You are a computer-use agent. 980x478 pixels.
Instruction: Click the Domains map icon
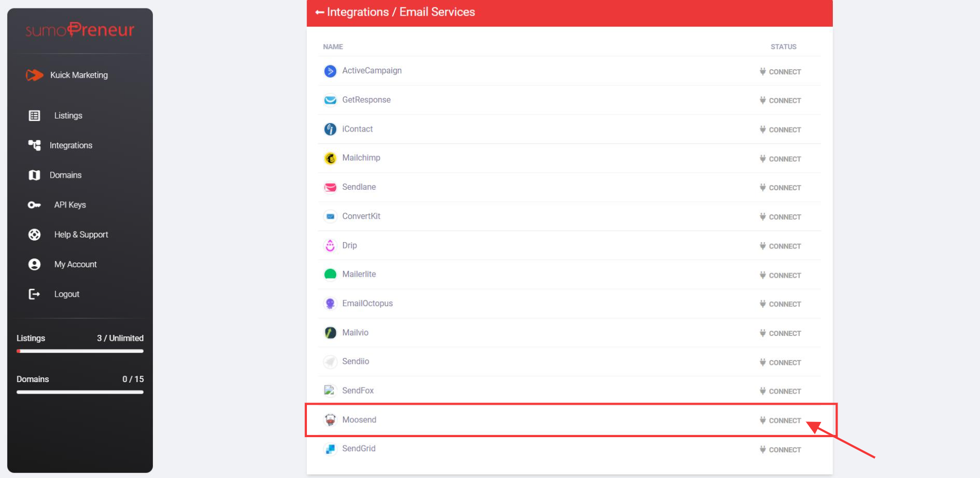click(35, 175)
